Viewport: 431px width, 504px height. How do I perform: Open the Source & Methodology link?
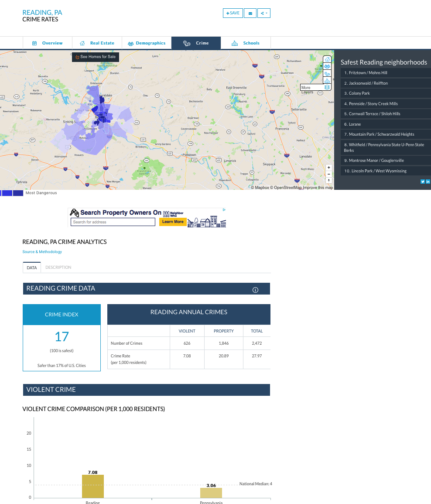pos(42,252)
